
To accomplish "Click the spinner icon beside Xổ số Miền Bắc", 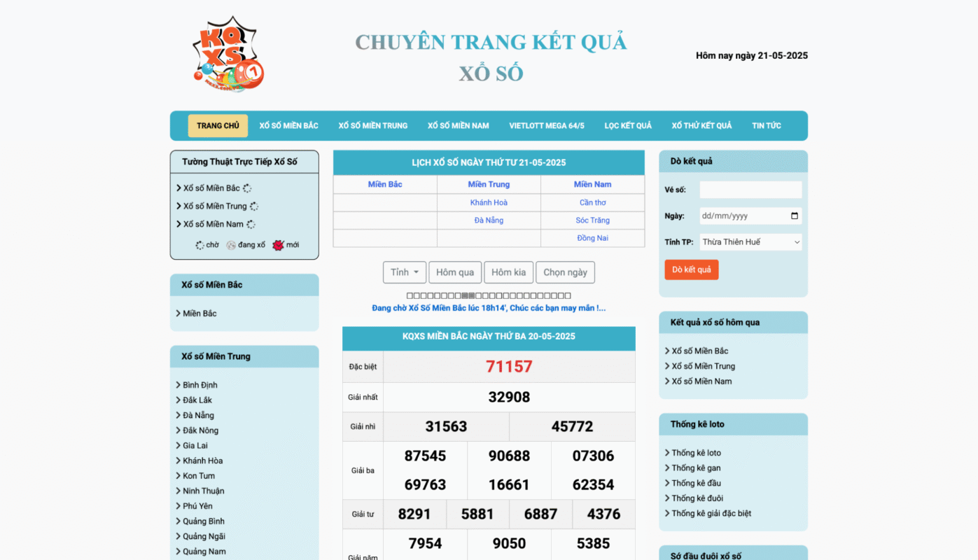I will click(x=247, y=188).
